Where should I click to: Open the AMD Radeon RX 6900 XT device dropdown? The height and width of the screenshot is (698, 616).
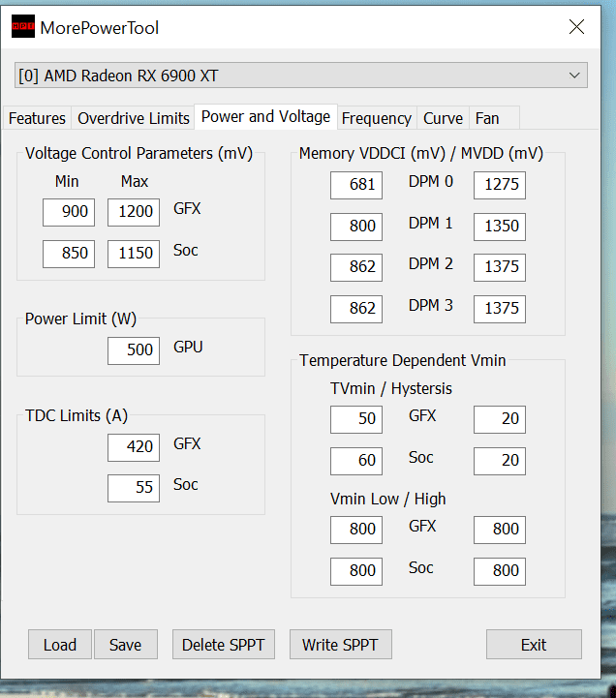[x=300, y=76]
